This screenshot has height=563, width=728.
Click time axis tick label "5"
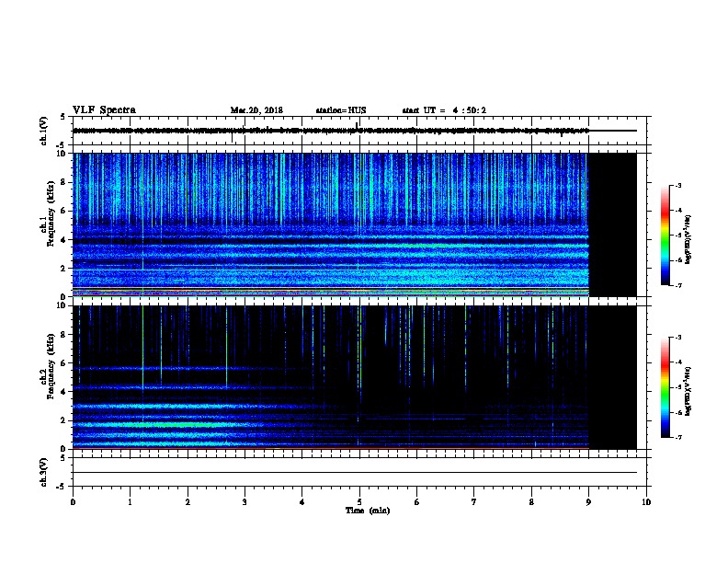coord(359,501)
